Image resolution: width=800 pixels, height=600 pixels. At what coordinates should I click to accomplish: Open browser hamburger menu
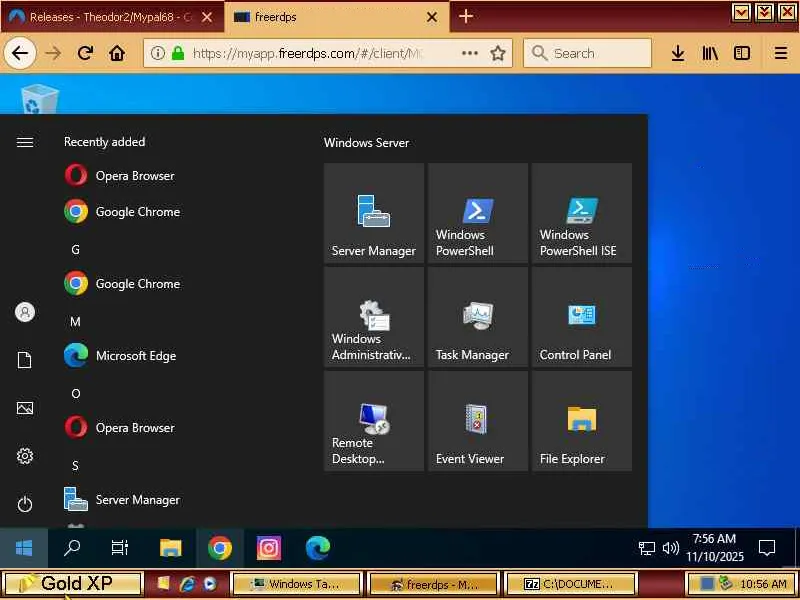(781, 53)
